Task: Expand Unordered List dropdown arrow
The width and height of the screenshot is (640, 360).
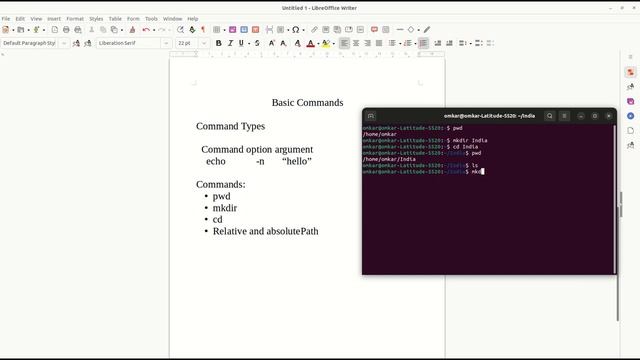Action: point(400,44)
